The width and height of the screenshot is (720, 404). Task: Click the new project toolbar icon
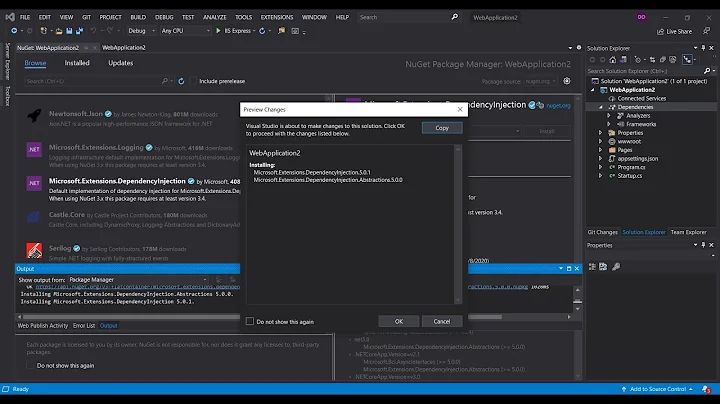[x=44, y=31]
